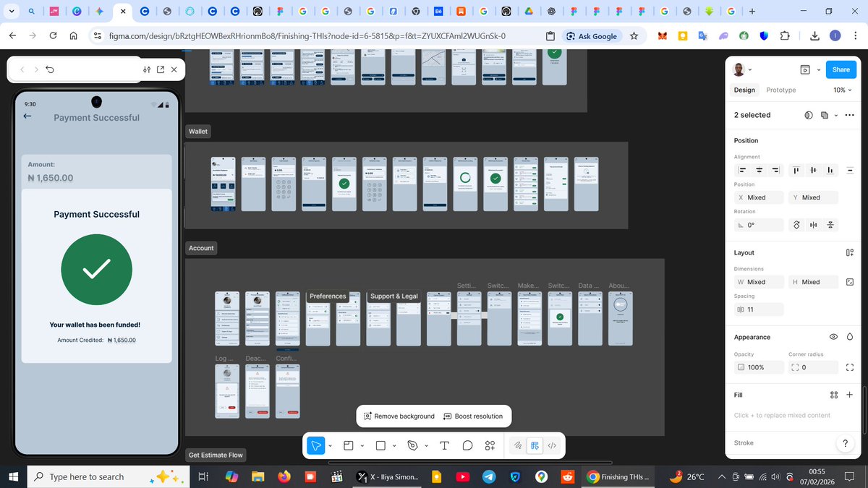Switch to Draw mode
Screen dimensions: 868x488
coord(518,445)
